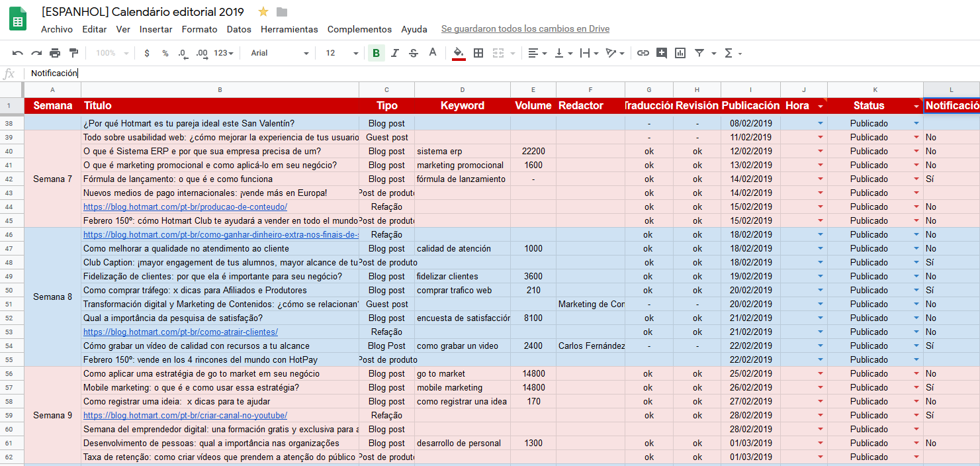Increase decimal places icon
The image size is (980, 466).
202,53
